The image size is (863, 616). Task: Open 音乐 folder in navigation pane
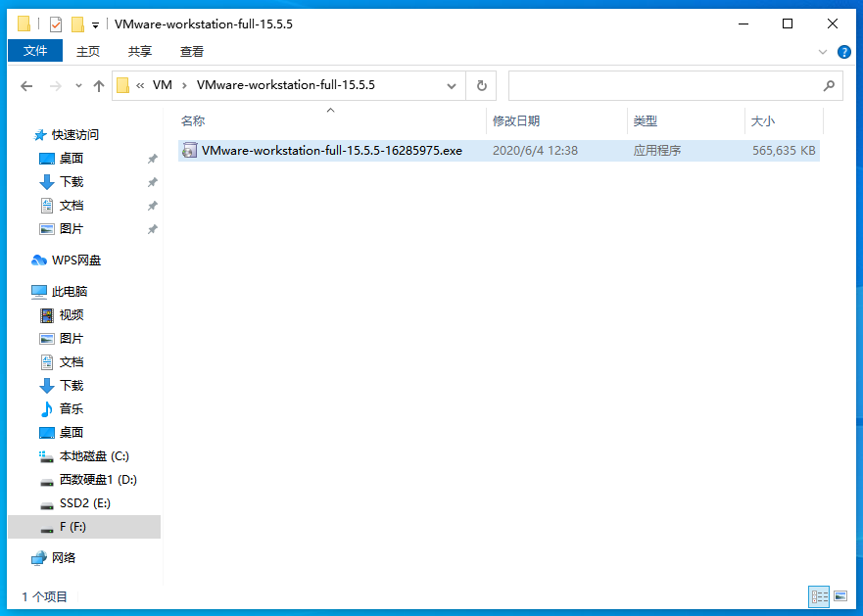pos(71,409)
